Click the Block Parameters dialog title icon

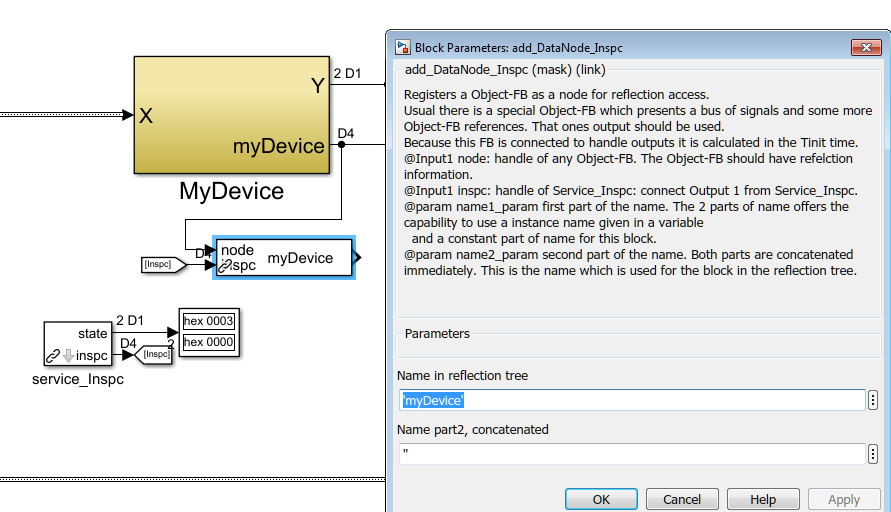pyautogui.click(x=403, y=47)
